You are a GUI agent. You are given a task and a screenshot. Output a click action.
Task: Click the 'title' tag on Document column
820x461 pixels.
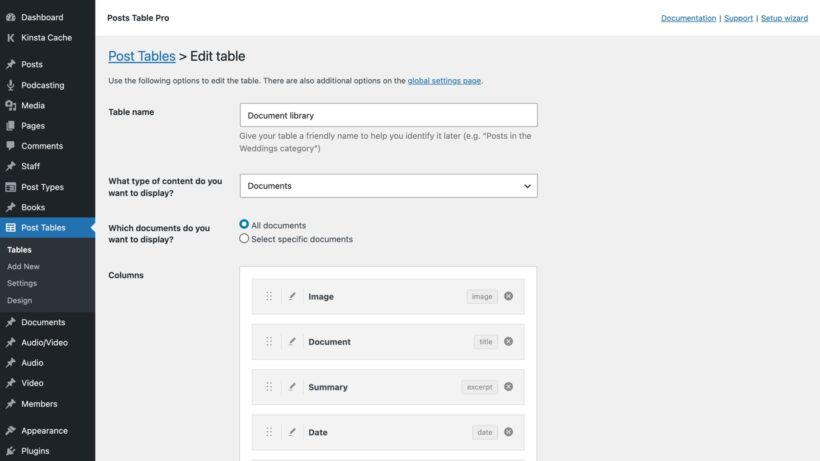[x=486, y=341]
